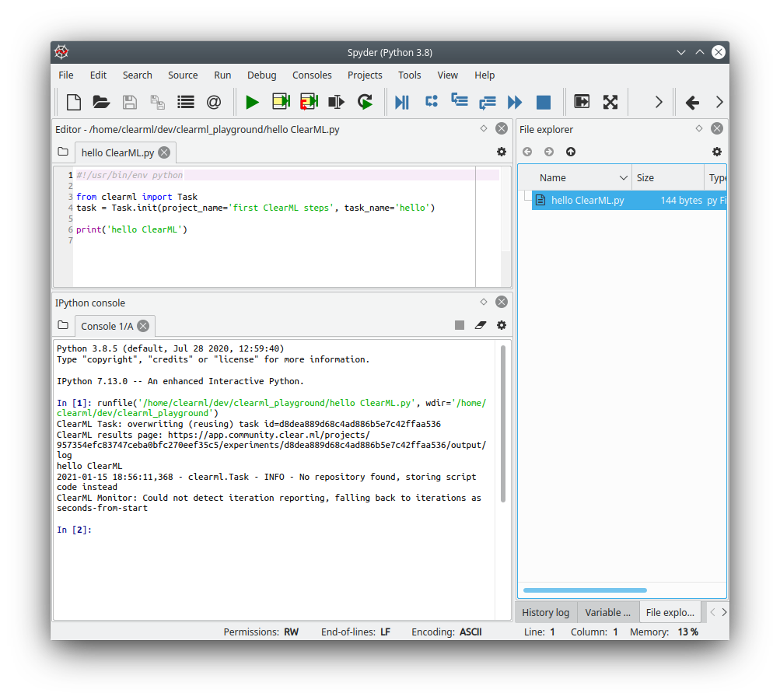This screenshot has height=700, width=780.
Task: Run the current file with the green Run icon
Action: tap(252, 102)
